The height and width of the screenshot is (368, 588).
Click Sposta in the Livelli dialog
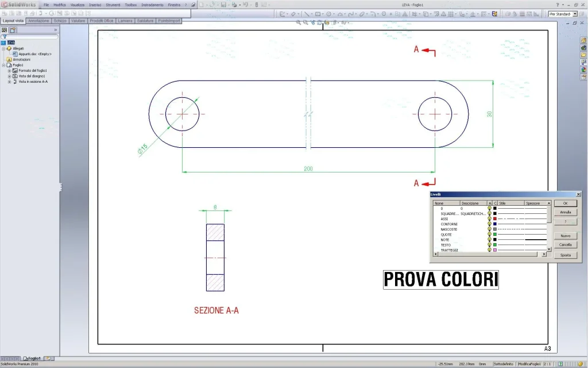tap(566, 255)
